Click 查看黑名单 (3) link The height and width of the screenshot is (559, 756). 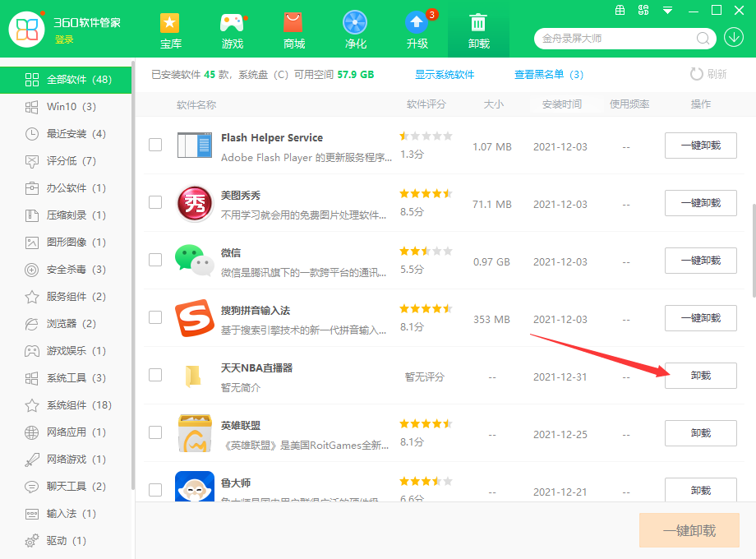pyautogui.click(x=549, y=74)
